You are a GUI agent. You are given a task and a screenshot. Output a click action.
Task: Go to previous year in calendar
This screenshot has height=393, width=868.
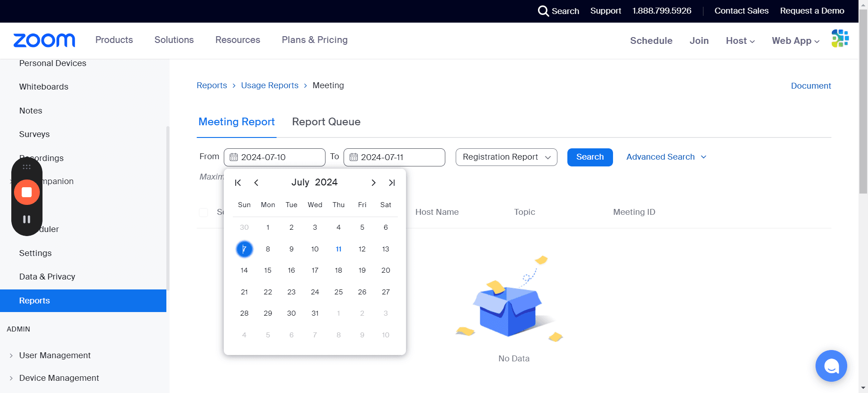pos(238,183)
